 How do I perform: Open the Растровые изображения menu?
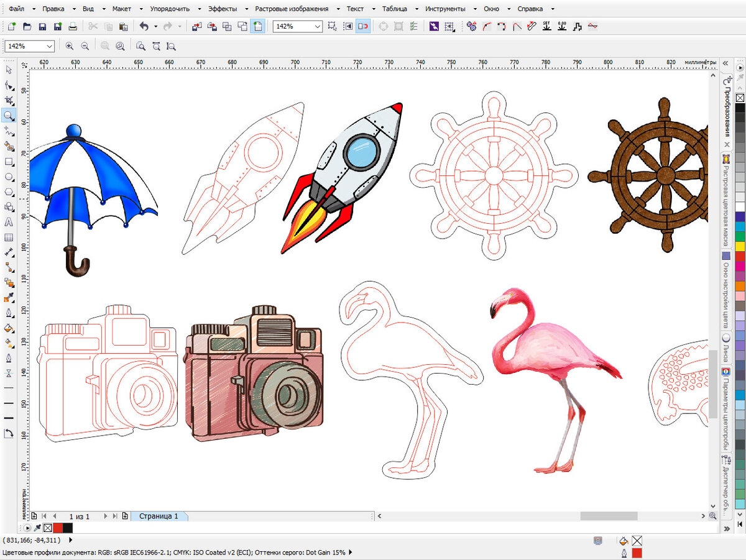point(292,9)
